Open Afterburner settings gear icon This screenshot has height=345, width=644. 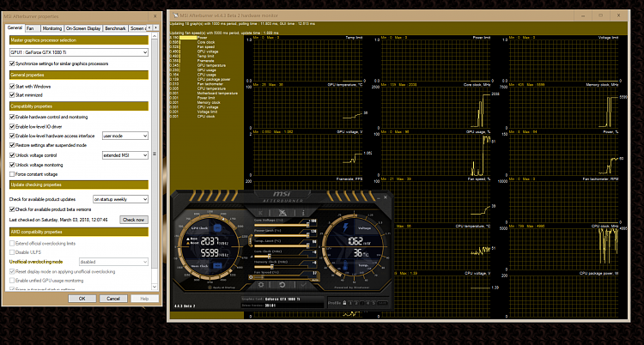[261, 284]
